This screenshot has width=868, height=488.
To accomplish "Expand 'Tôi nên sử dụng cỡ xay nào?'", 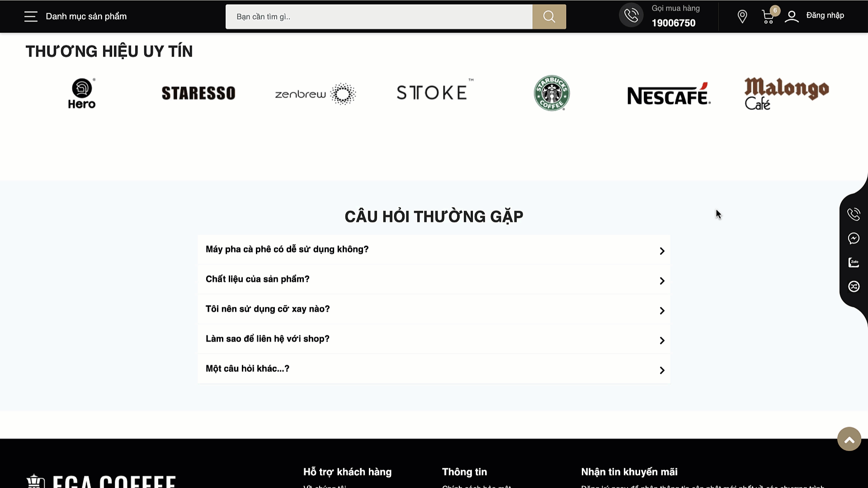I will (434, 309).
